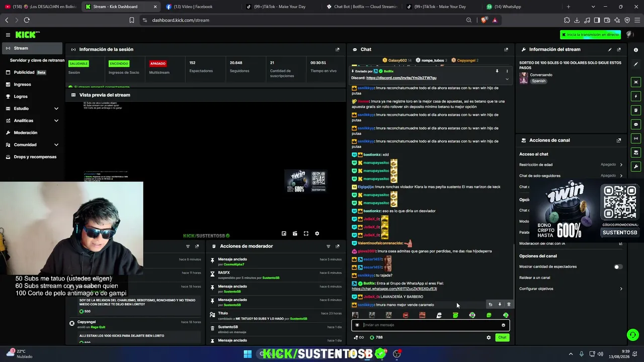The height and width of the screenshot is (362, 644).
Task: Click the browser address bar URL
Action: point(181,20)
